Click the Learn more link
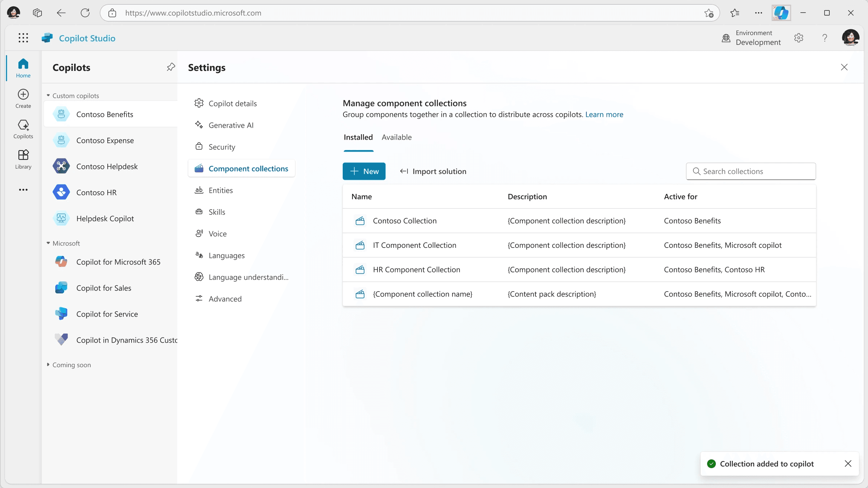 click(x=604, y=115)
